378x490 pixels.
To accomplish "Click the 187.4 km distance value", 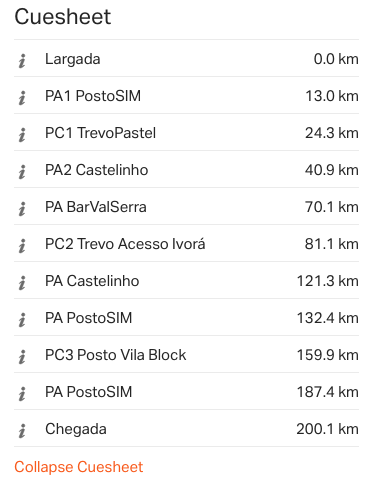I will point(328,392).
